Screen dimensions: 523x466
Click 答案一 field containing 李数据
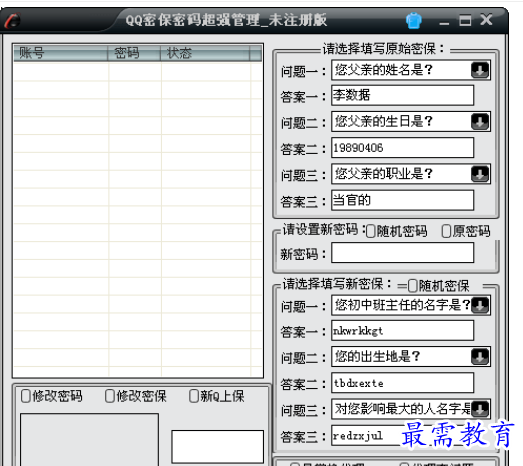click(x=402, y=95)
